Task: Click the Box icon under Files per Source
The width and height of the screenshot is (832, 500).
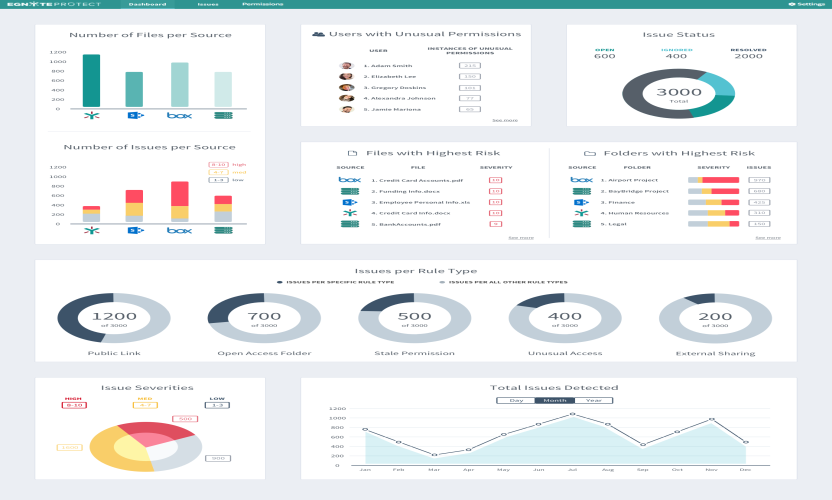Action: 179,116
